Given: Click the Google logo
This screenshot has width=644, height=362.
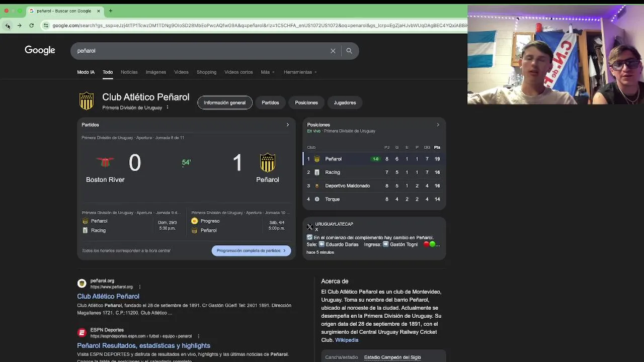Looking at the screenshot, I should point(40,50).
